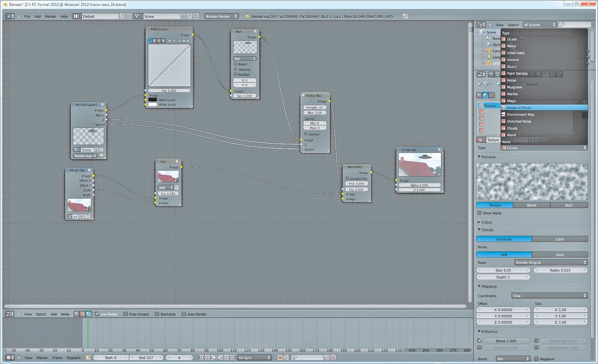Viewport: 598px width, 364px height.
Task: Select Hard noise type button
Action: tap(560, 254)
